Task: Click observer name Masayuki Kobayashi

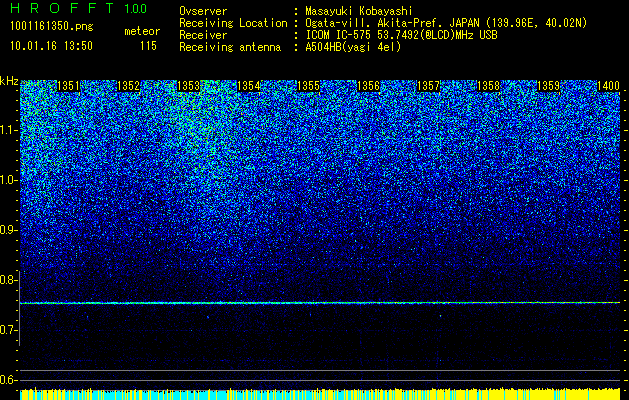Action: [358, 11]
